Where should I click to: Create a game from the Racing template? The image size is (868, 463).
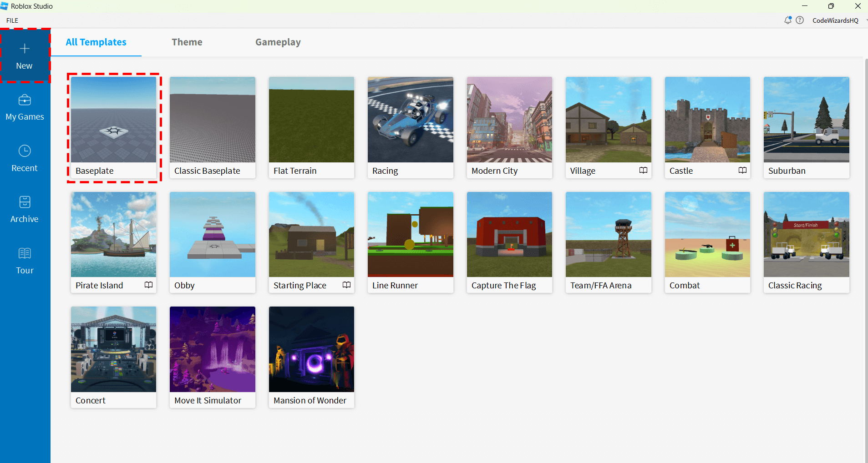pos(410,120)
